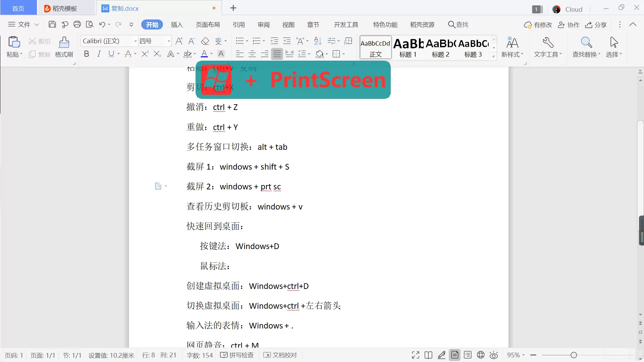Enter full screen mode from status bar
644x362 pixels.
[x=416, y=355]
